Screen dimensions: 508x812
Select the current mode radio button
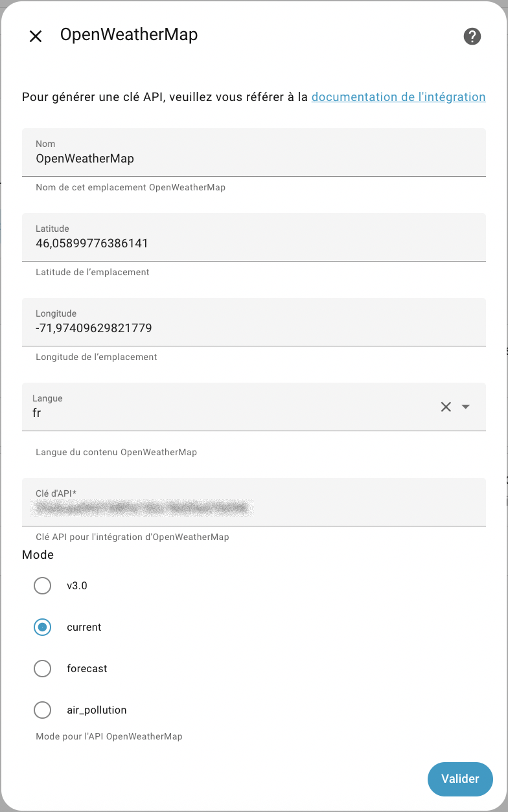pos(42,627)
